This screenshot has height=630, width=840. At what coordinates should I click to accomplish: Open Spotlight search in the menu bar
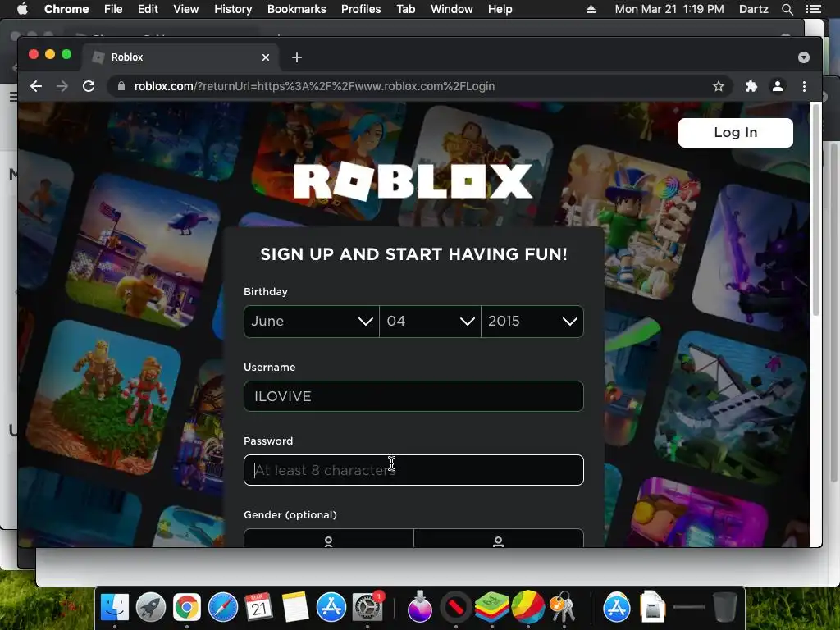click(787, 9)
